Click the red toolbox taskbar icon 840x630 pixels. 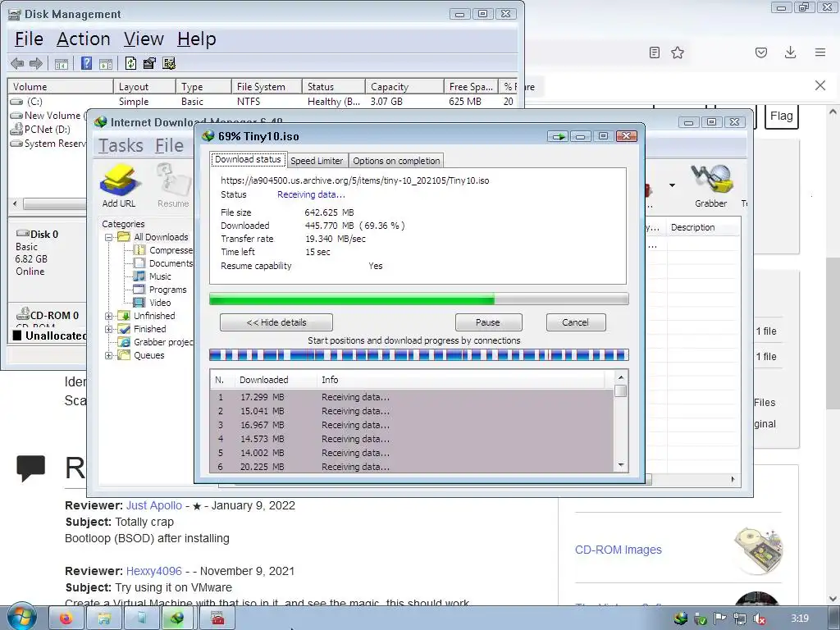tap(217, 619)
